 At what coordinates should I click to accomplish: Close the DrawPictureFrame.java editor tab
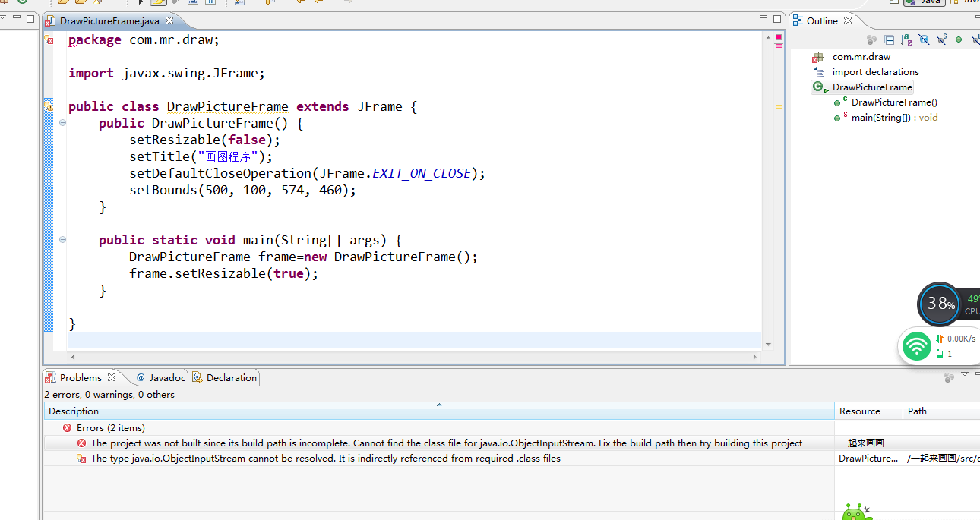pyautogui.click(x=169, y=21)
